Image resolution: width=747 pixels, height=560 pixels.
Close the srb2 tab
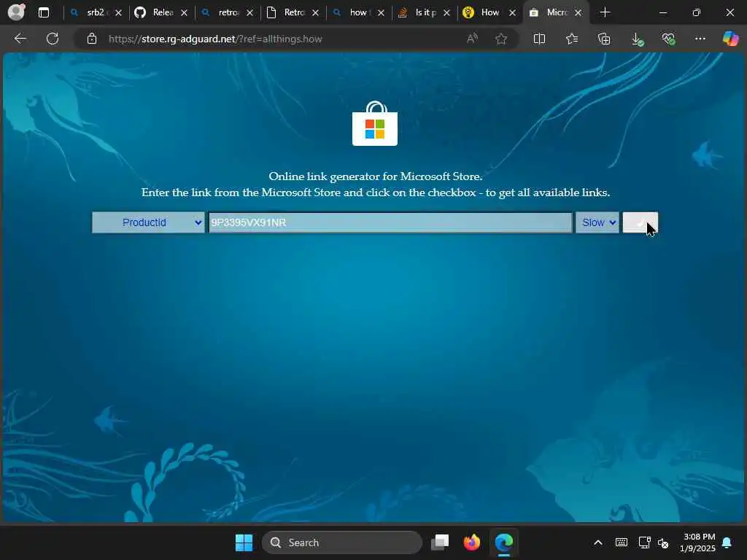(x=119, y=13)
